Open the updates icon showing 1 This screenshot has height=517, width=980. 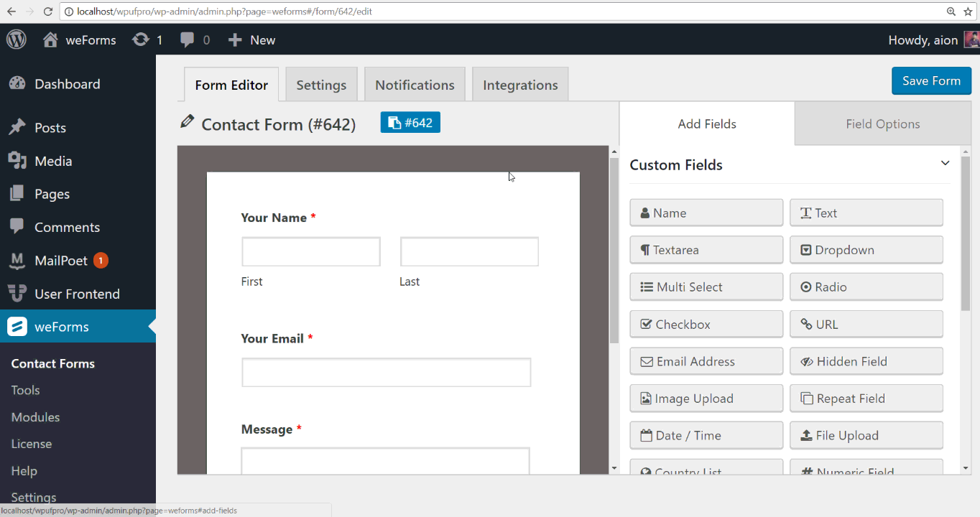click(141, 40)
